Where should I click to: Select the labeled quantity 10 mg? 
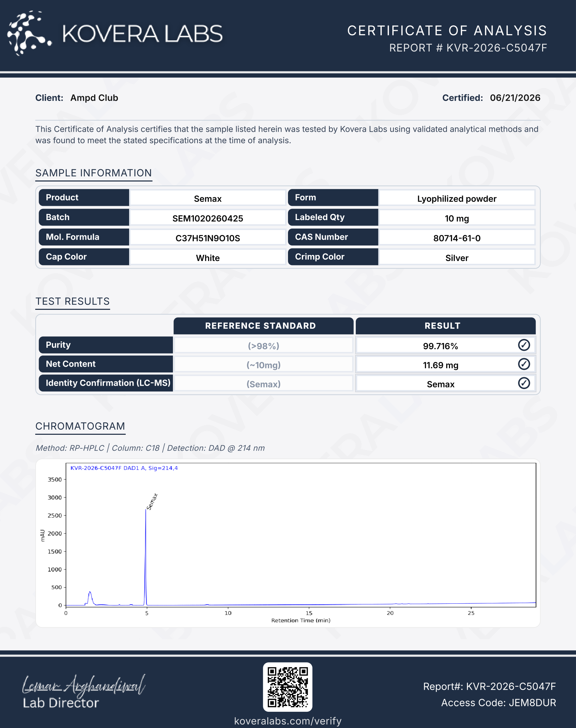457,218
